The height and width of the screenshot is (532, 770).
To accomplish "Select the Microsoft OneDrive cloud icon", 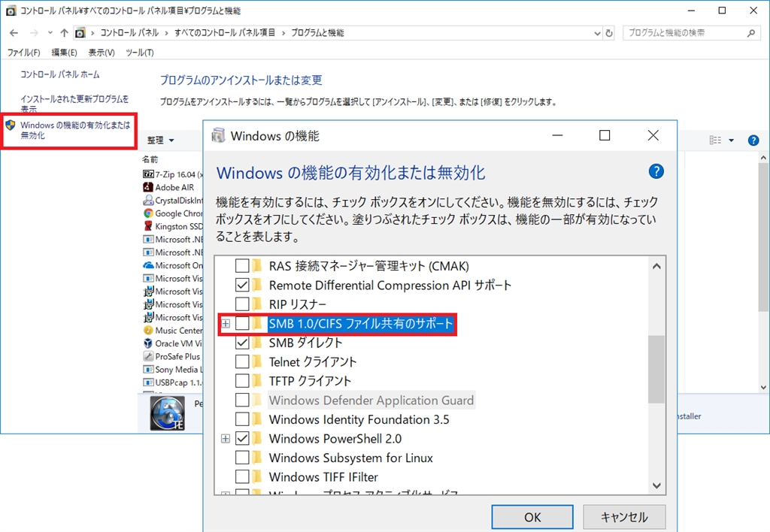I will [x=148, y=265].
